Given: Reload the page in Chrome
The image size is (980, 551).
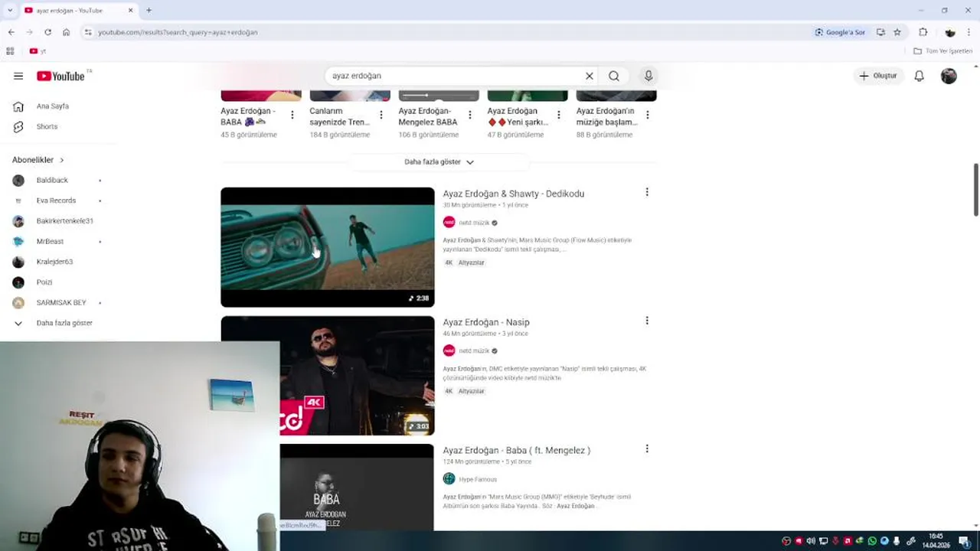Looking at the screenshot, I should click(x=47, y=32).
